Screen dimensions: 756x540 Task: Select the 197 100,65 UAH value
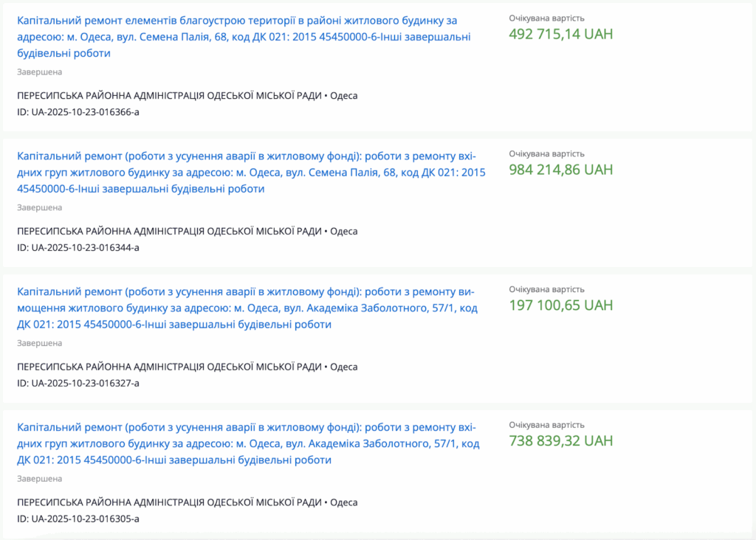point(560,305)
